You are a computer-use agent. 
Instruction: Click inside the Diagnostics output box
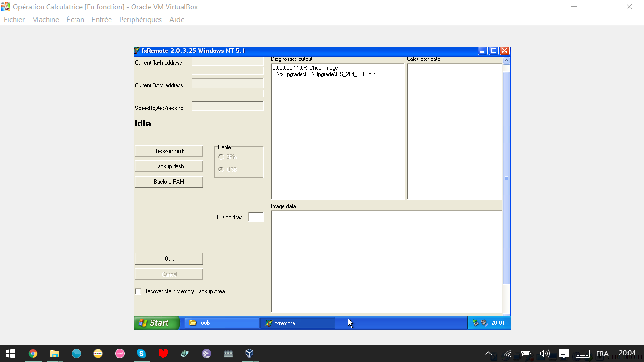338,131
